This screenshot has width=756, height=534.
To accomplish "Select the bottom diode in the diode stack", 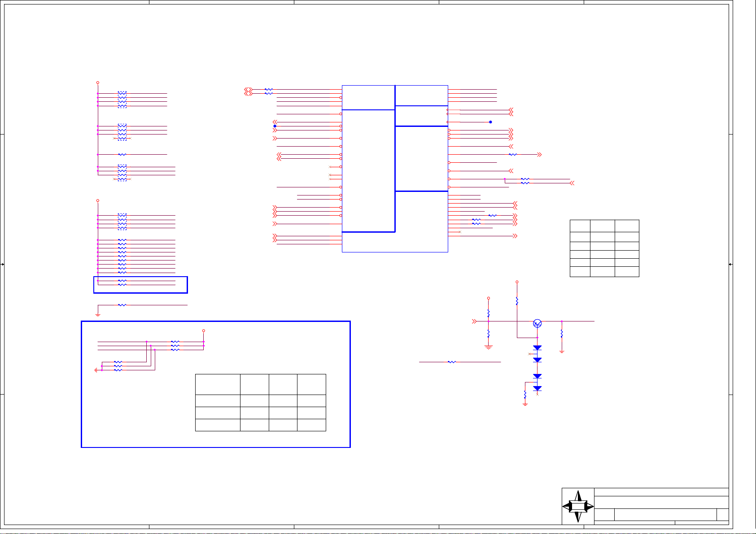I will (537, 388).
